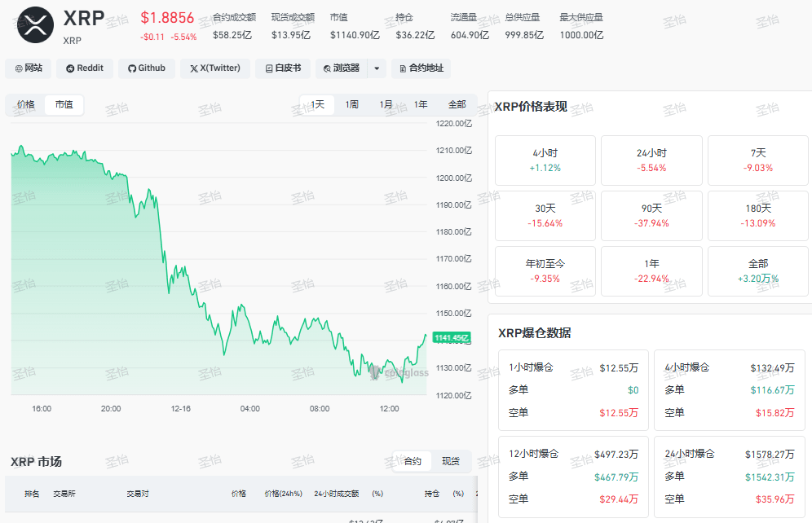Click the XRP coin logo
Viewport: 812px width, 523px height.
35,24
